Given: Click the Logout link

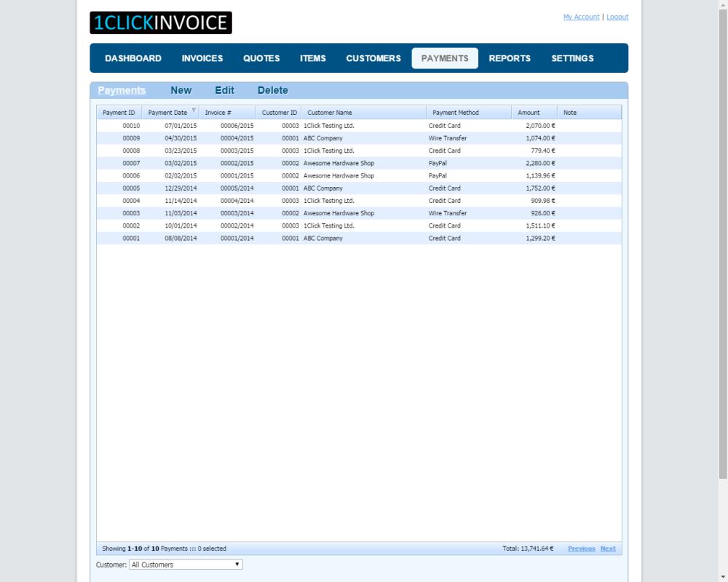Looking at the screenshot, I should [617, 17].
